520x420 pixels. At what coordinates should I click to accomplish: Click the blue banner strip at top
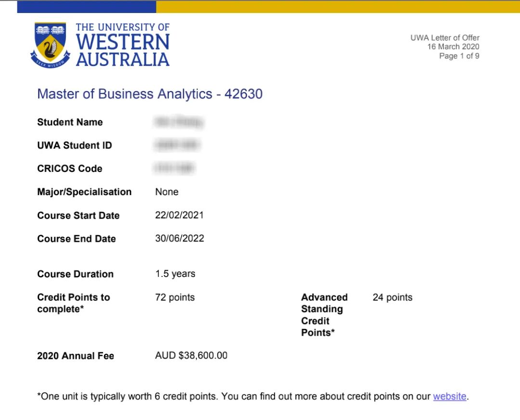pyautogui.click(x=87, y=7)
